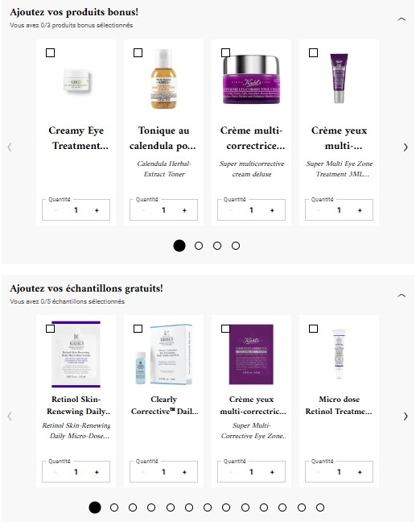Screen dimensions: 420x522
Task: Click quantity field of Crème yeux multi-correctrice sample
Action: click(251, 471)
